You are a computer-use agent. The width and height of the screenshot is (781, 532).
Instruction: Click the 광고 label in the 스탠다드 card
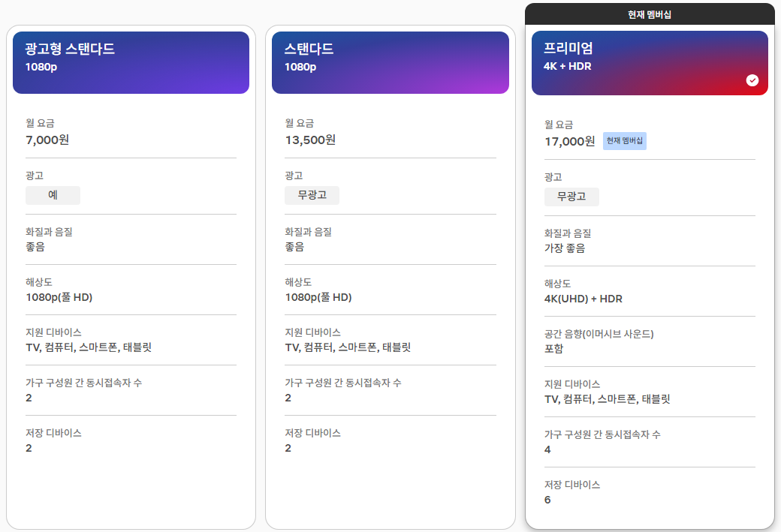tap(294, 175)
